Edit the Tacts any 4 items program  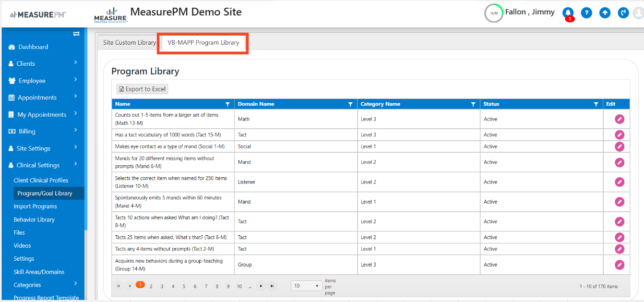click(620, 249)
